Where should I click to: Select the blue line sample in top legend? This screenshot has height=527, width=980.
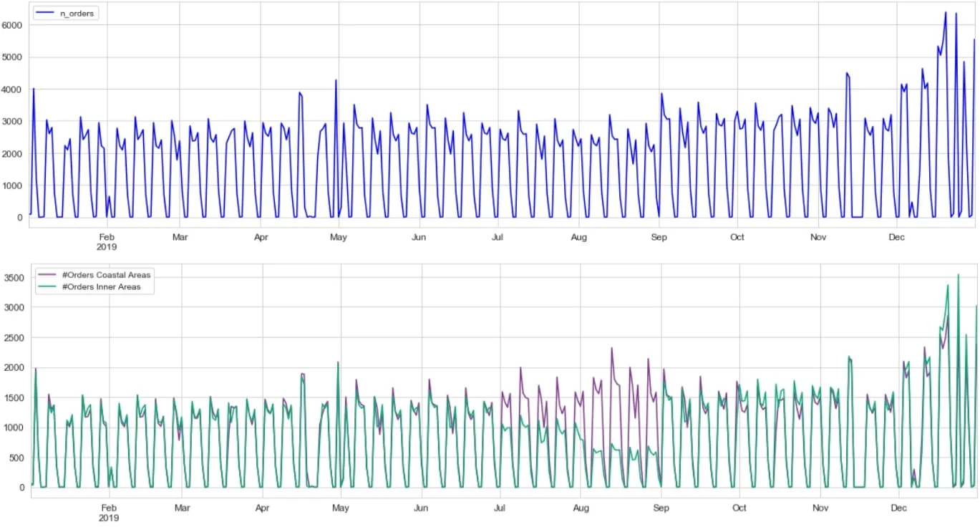click(44, 12)
